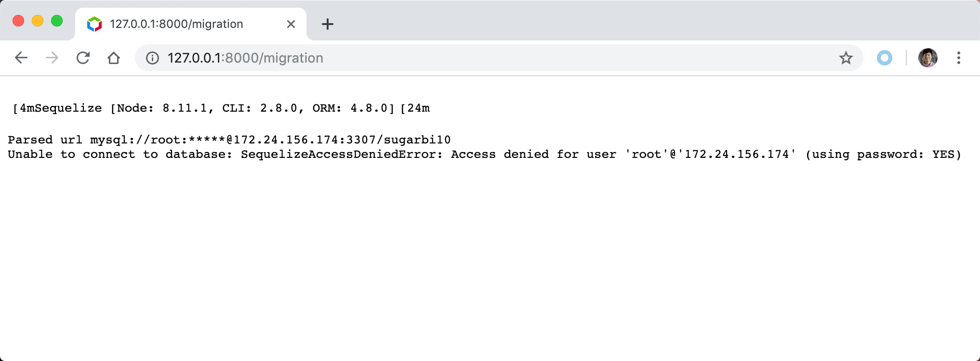980x361 pixels.
Task: Reload the migration page
Action: (x=83, y=58)
